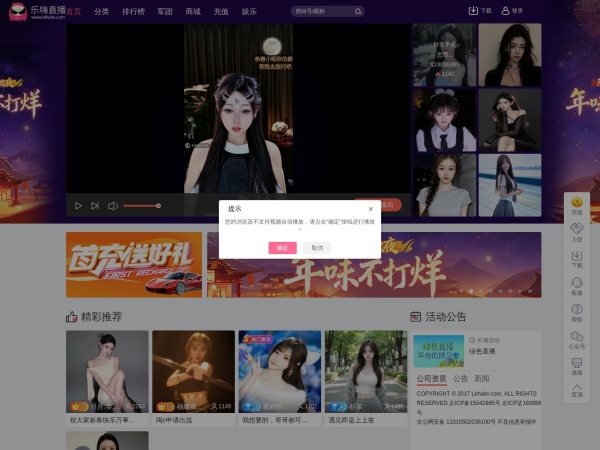The width and height of the screenshot is (600, 450).
Task: Open the 入驻 handshake icon in the sidebar
Action: [x=576, y=231]
